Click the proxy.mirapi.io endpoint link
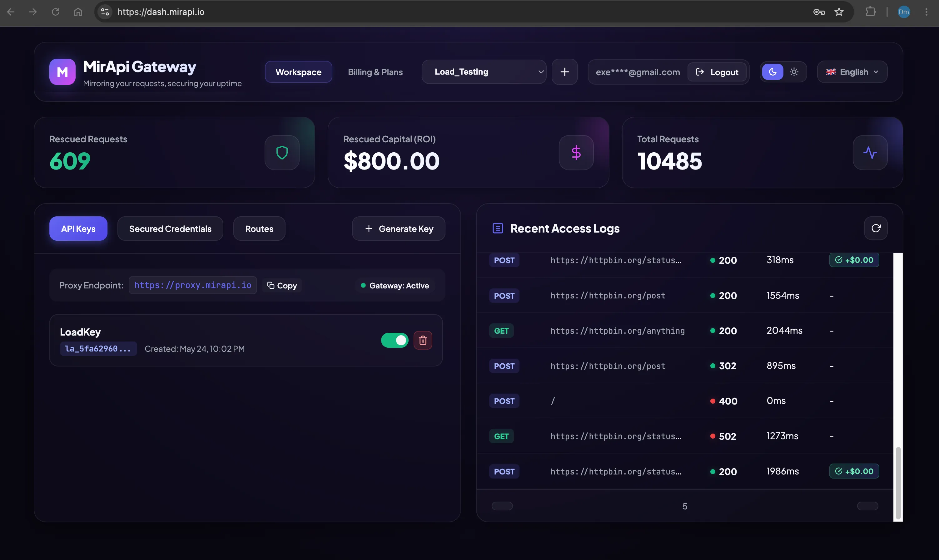 pyautogui.click(x=192, y=285)
